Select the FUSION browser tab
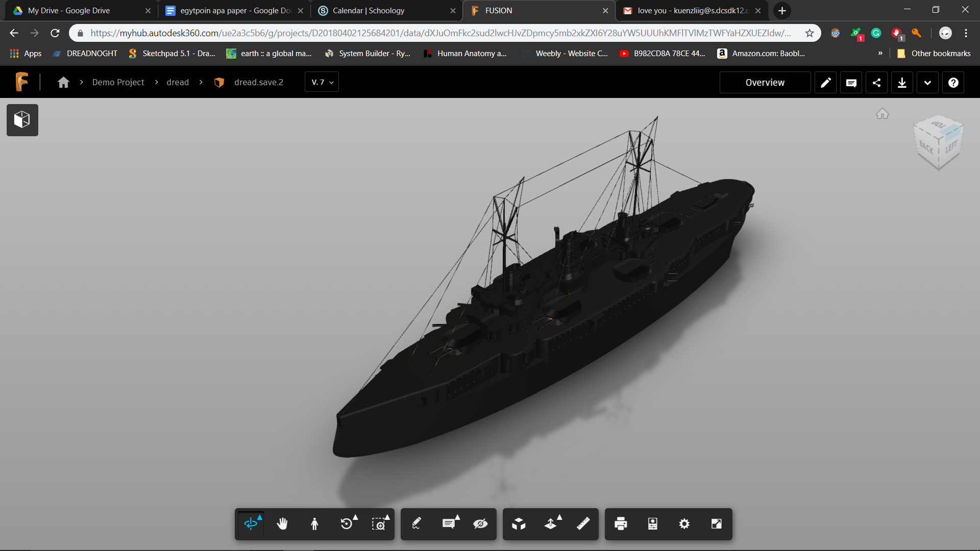This screenshot has width=980, height=551. coord(538,11)
